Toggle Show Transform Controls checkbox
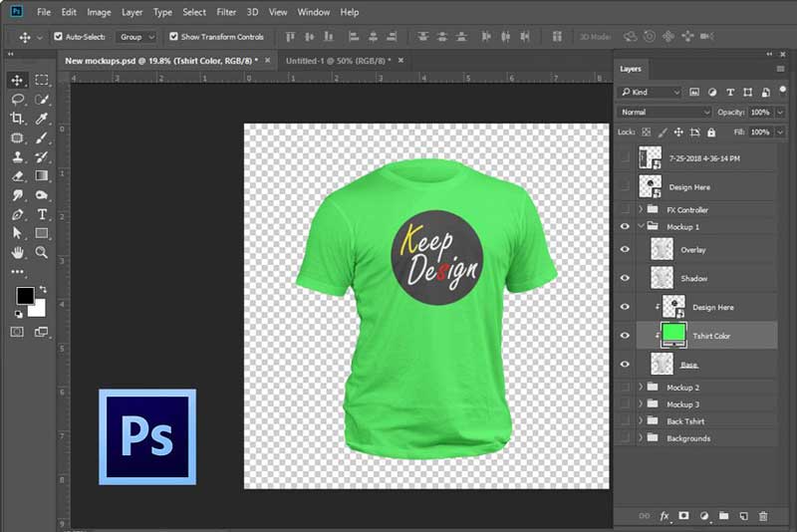The image size is (797, 532). coord(173,37)
